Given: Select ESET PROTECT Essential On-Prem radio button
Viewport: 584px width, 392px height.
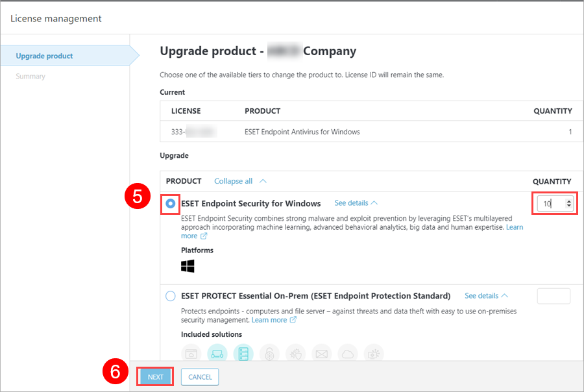Looking at the screenshot, I should 170,296.
